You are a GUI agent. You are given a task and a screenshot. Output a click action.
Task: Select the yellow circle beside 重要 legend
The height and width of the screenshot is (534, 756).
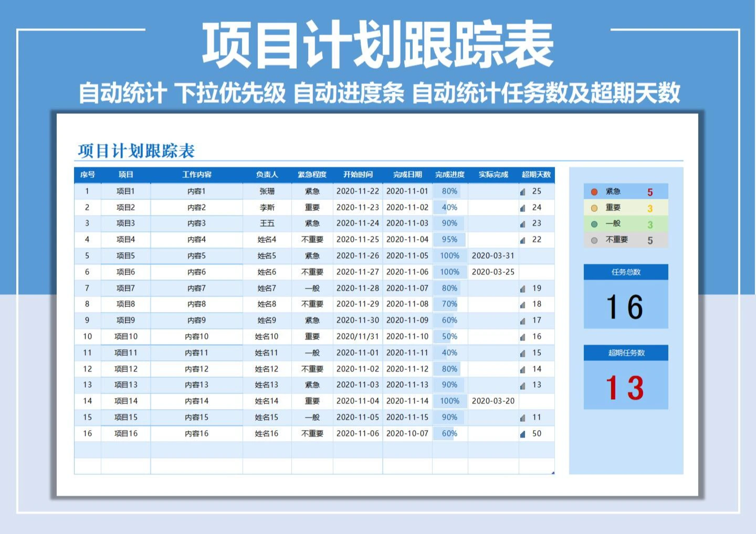(x=594, y=208)
